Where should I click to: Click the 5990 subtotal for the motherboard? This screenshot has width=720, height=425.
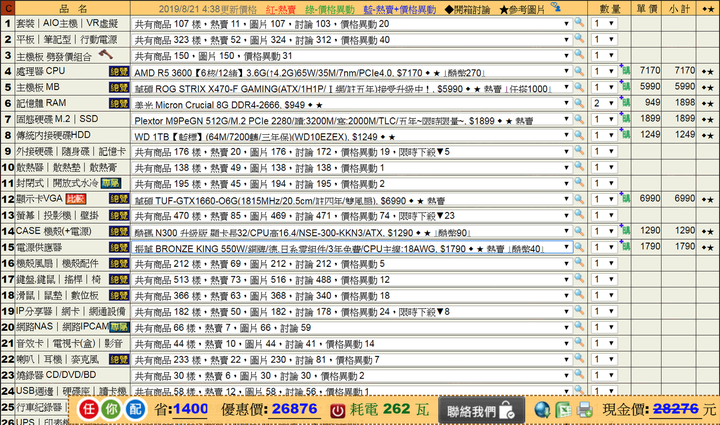[x=685, y=86]
